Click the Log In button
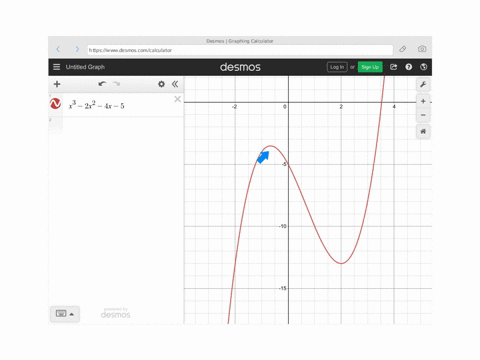The width and height of the screenshot is (480, 360). (x=337, y=67)
